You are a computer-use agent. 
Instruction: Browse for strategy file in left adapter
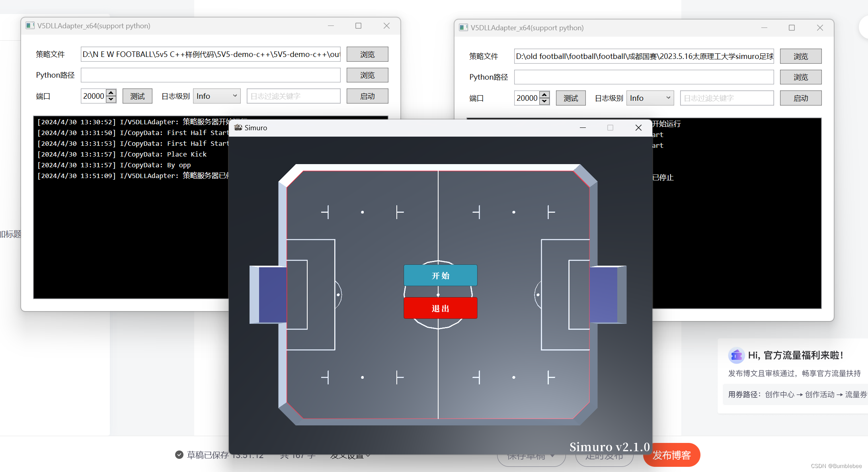coord(367,54)
